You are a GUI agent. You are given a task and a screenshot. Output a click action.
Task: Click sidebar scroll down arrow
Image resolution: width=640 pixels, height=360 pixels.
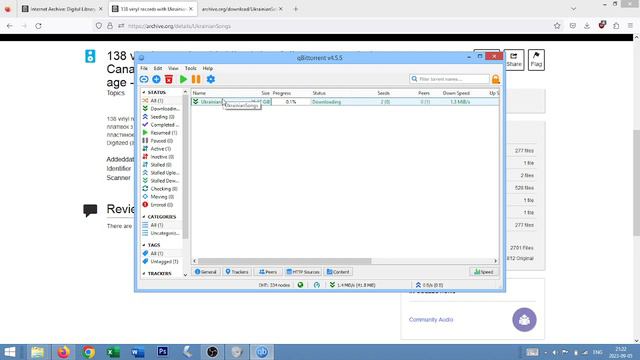[185, 275]
